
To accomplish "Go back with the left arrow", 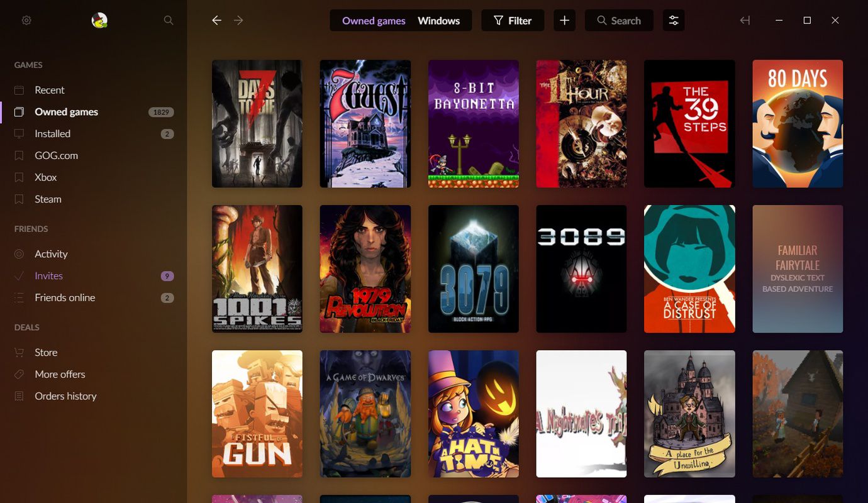I will (x=217, y=20).
